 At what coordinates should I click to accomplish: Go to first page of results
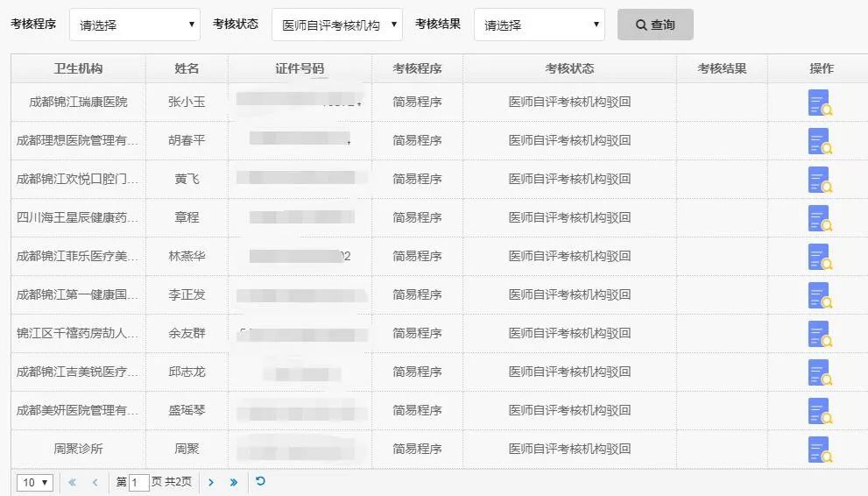coord(72,482)
